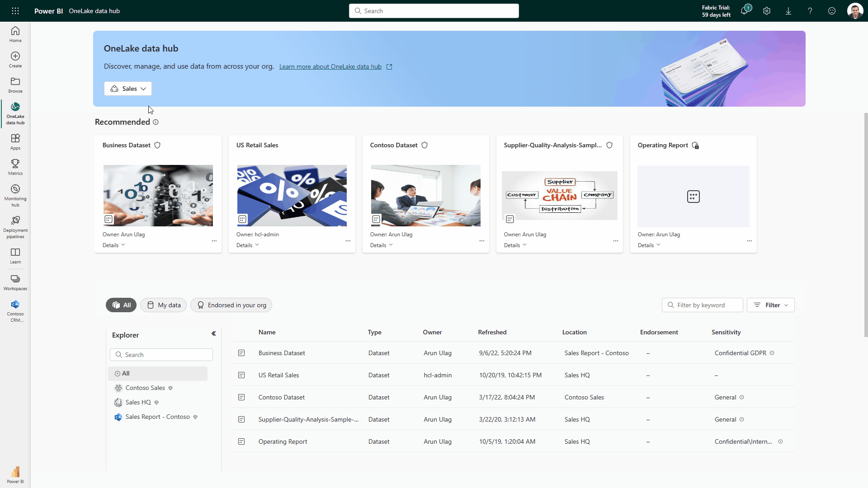Click Fabric Trial 59 days left

[716, 11]
